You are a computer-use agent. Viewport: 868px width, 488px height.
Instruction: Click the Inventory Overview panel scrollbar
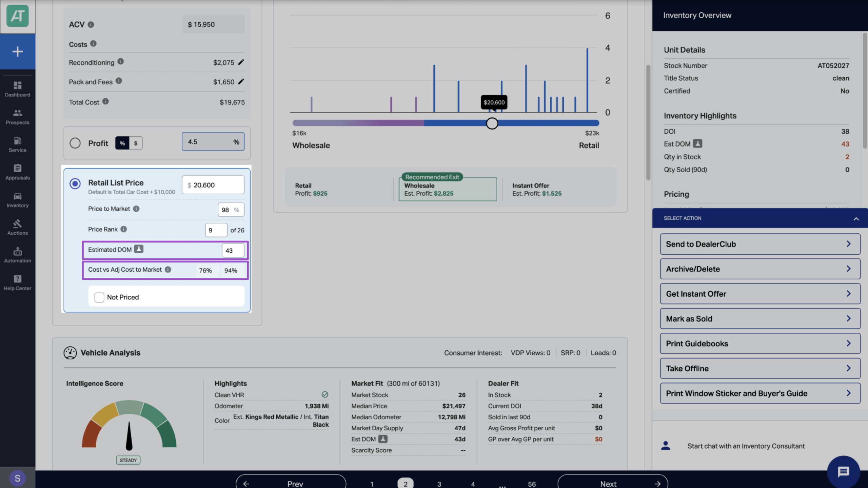[865, 91]
